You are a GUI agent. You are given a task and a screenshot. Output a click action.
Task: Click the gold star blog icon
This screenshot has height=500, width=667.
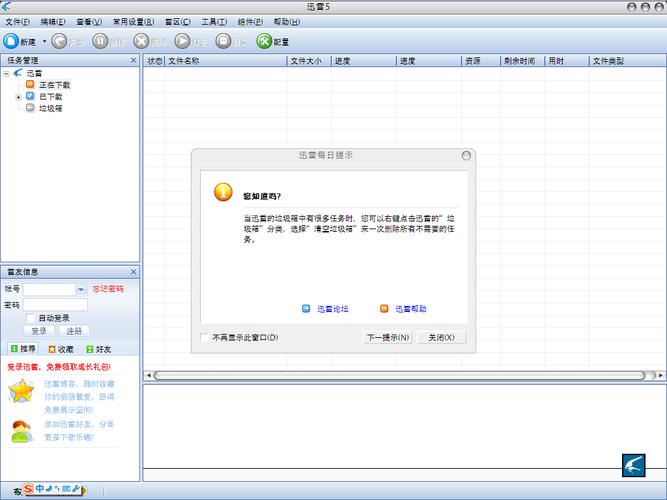coord(21,391)
